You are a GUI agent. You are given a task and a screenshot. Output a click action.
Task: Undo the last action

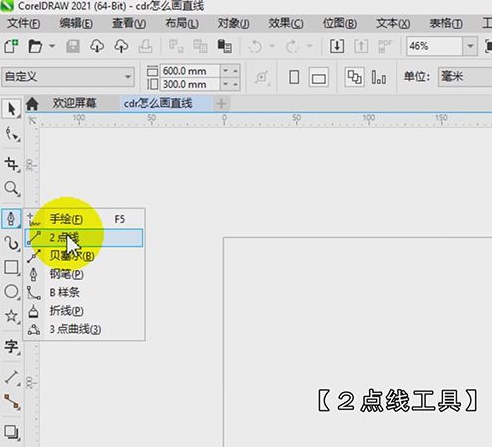(x=255, y=46)
